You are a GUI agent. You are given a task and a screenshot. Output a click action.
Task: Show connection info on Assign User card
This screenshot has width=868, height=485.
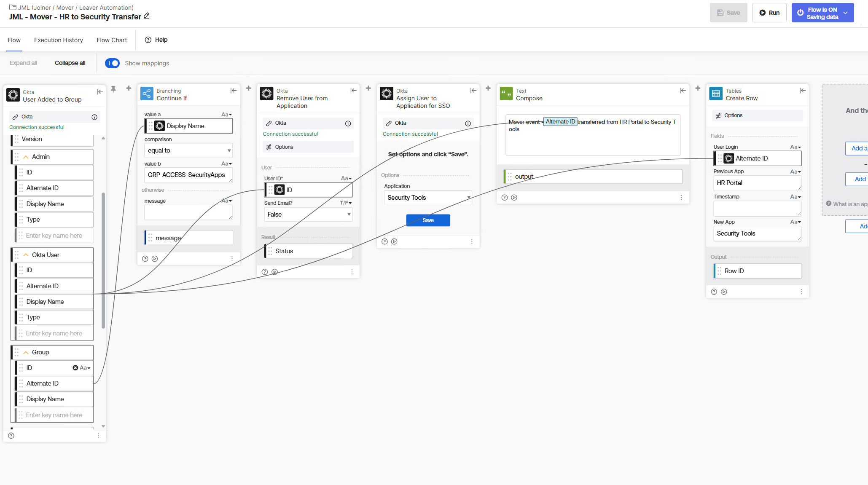point(468,123)
